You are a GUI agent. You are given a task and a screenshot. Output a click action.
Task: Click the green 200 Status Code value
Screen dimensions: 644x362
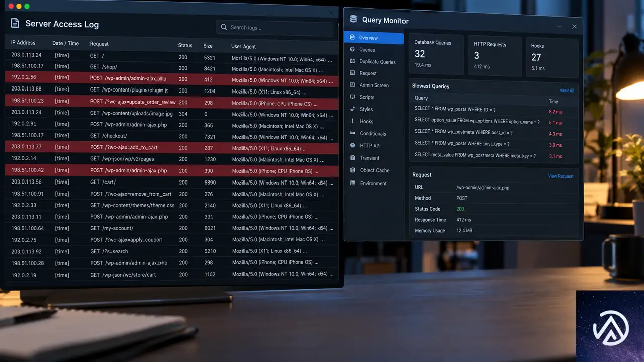(x=460, y=209)
